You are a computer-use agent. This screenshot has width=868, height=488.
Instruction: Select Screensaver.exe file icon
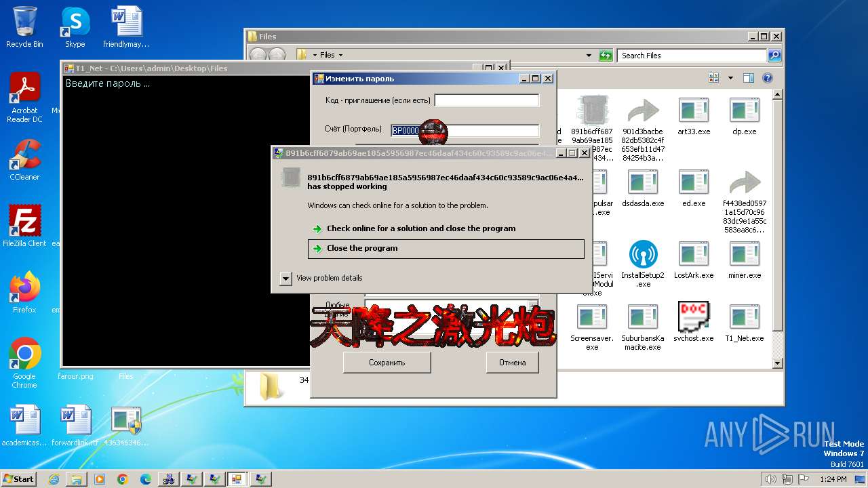coord(592,327)
